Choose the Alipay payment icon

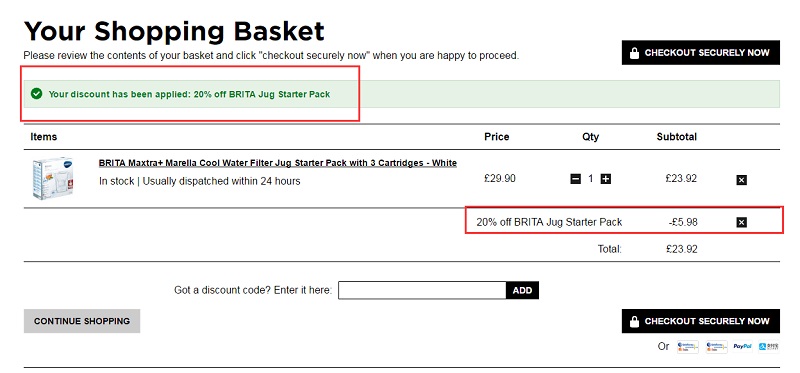coord(769,346)
